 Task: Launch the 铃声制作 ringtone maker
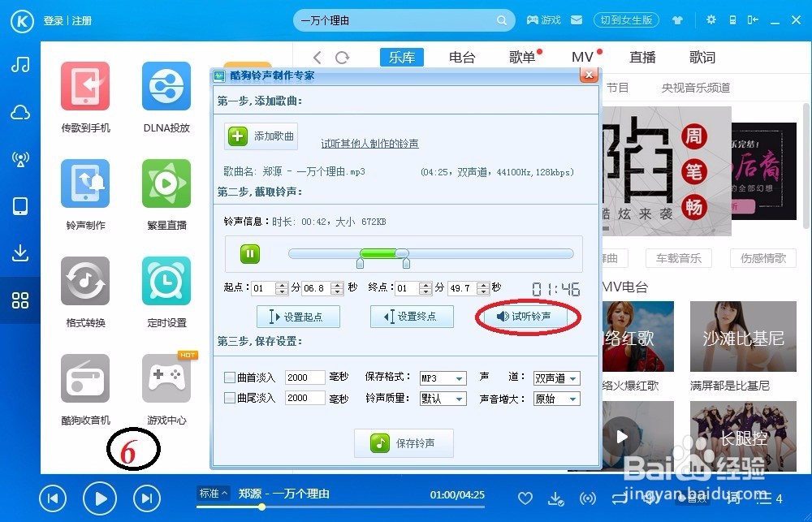(x=85, y=183)
